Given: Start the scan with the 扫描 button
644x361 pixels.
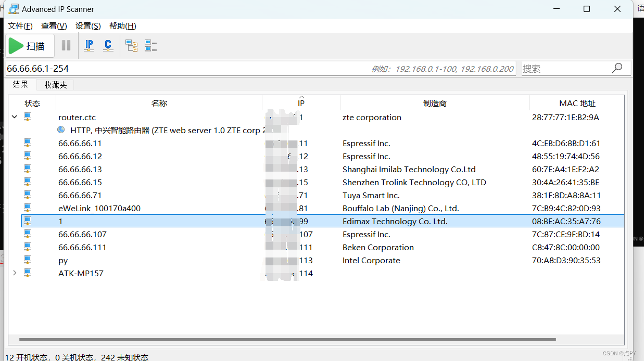Looking at the screenshot, I should 30,46.
